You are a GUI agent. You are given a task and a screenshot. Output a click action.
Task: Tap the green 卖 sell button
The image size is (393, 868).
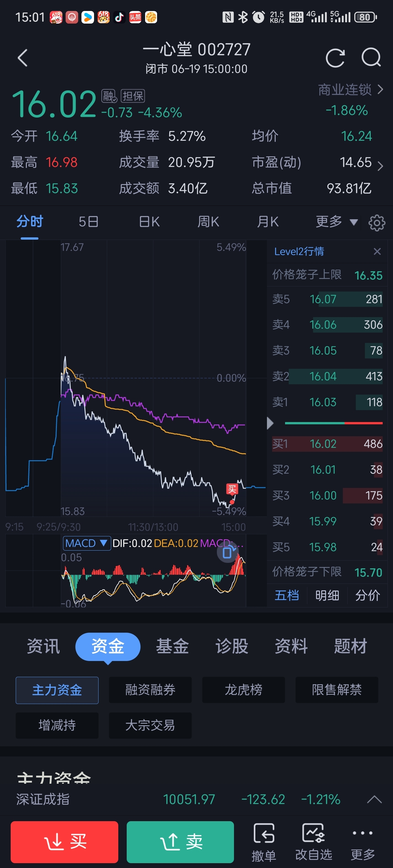(x=180, y=842)
